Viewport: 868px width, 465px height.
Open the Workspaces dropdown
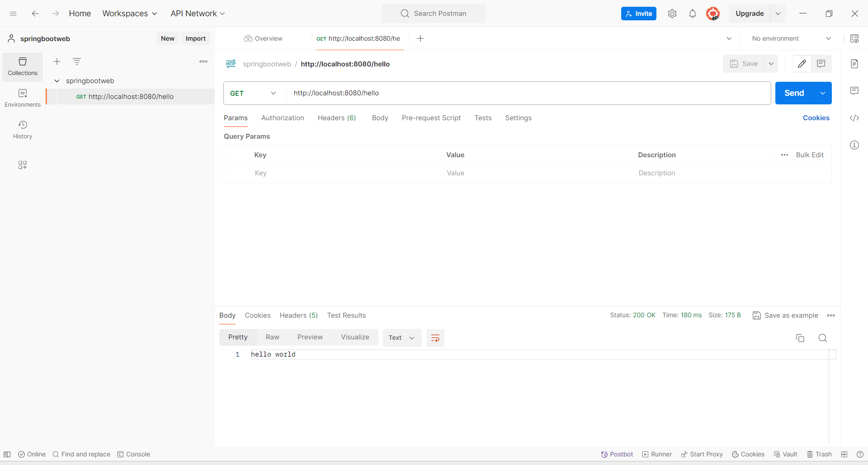[x=130, y=14]
